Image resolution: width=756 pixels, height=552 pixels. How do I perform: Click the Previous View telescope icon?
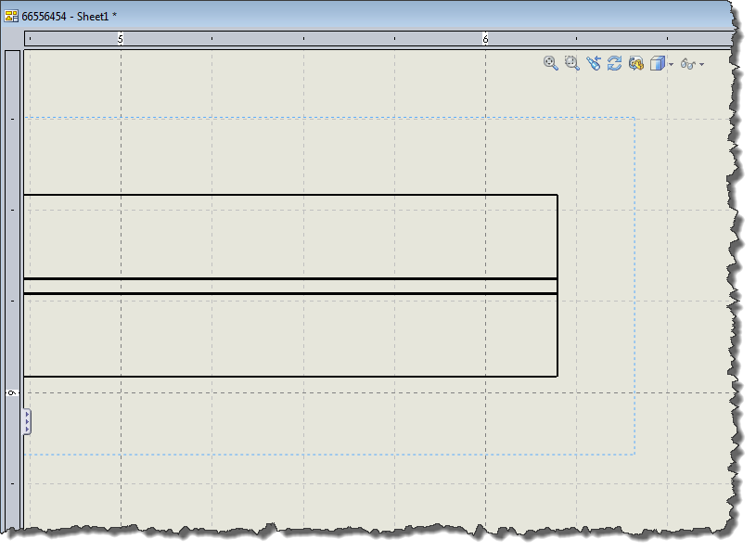(594, 63)
